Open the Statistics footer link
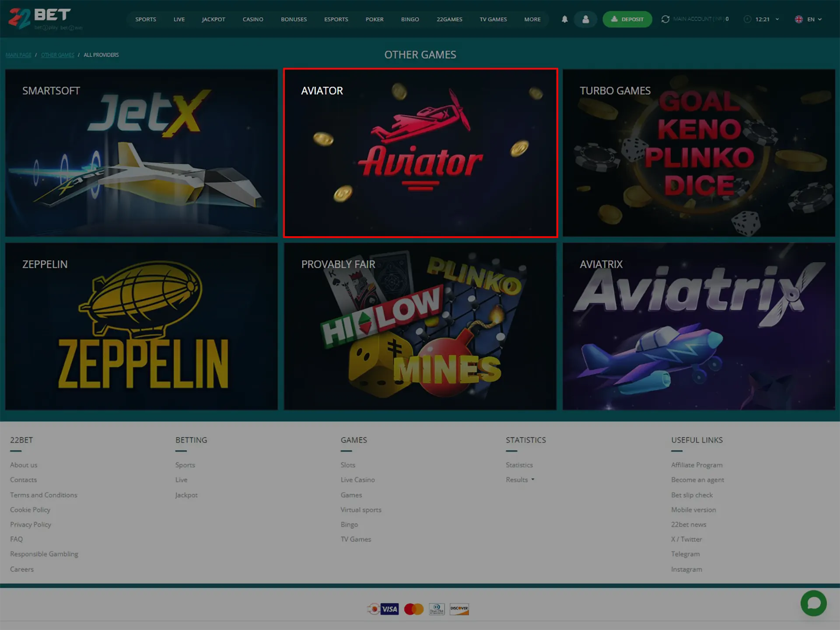The image size is (840, 630). [519, 465]
